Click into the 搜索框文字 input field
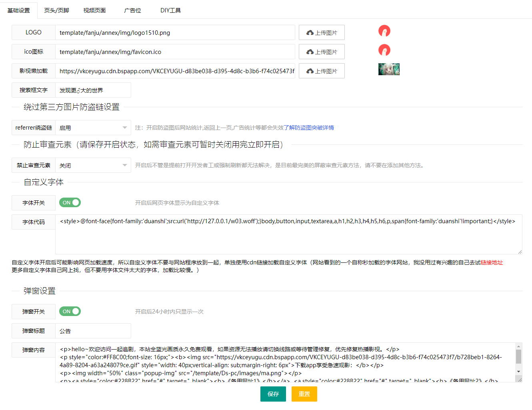Image resolution: width=532 pixels, height=410 pixels. [93, 90]
